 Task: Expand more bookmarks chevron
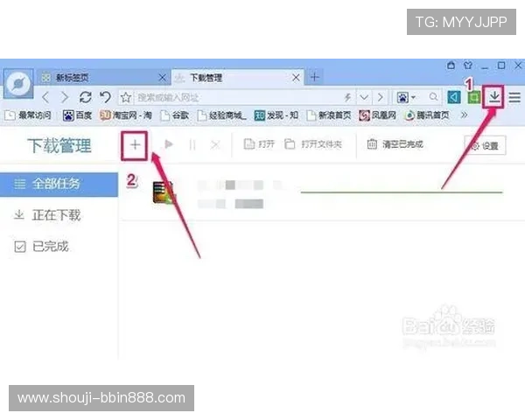[x=464, y=115]
